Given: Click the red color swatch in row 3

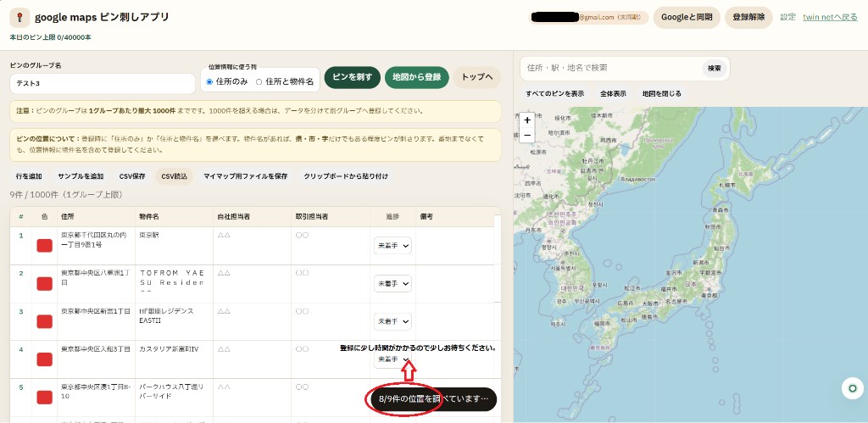Looking at the screenshot, I should pyautogui.click(x=44, y=321).
